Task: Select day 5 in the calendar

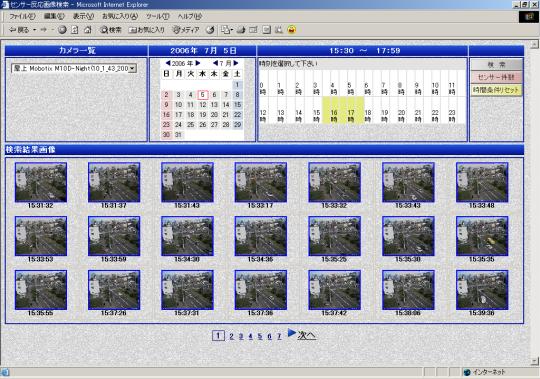Action: [202, 95]
